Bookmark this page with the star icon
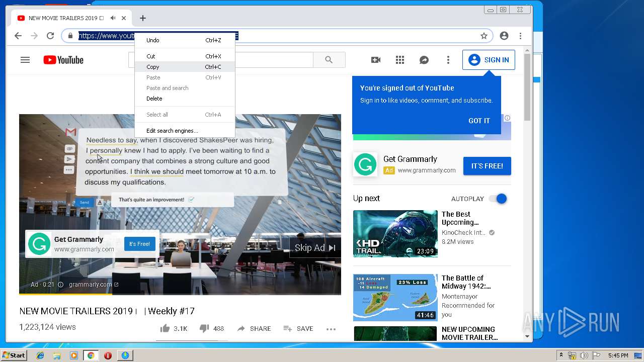Screen dimensions: 644x362 click(x=484, y=36)
